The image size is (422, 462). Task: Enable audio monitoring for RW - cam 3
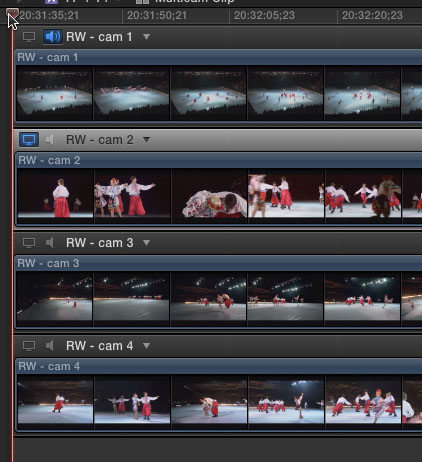pyautogui.click(x=50, y=243)
